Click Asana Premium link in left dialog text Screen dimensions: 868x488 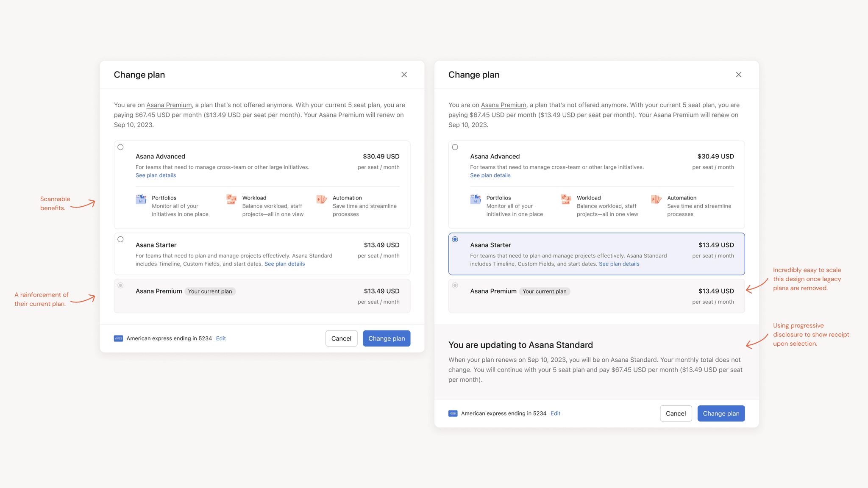click(x=169, y=105)
